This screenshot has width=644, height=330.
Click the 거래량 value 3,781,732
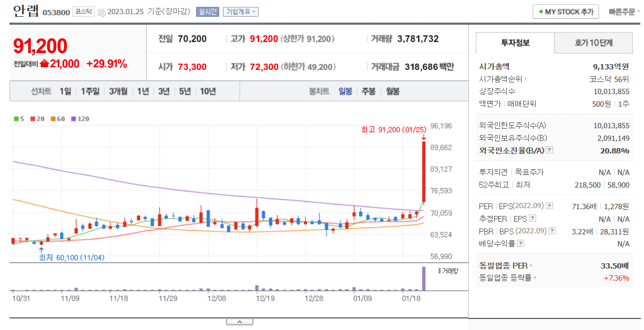(x=418, y=39)
